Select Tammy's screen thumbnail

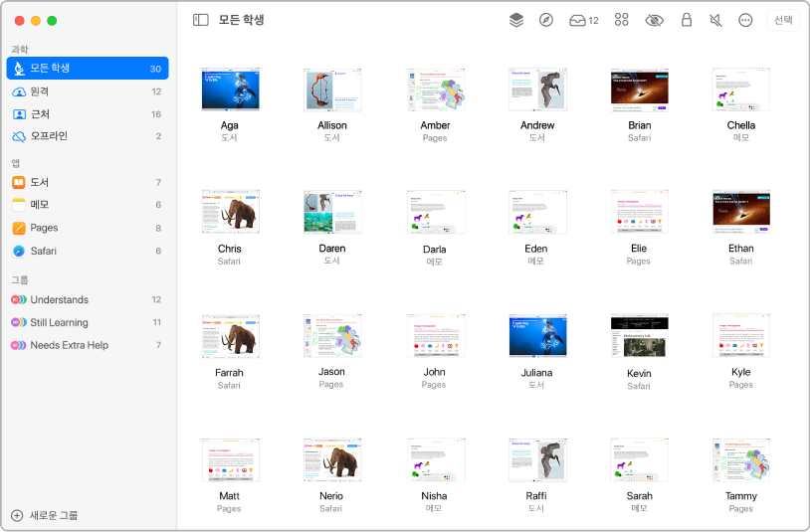click(740, 460)
